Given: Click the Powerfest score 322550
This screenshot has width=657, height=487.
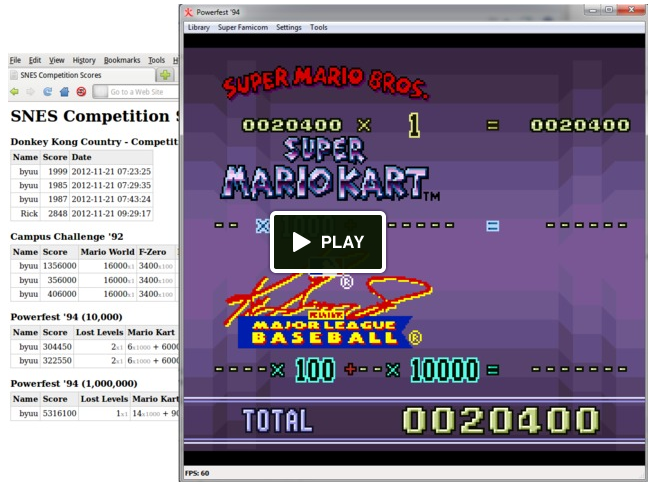Looking at the screenshot, I should pos(57,360).
